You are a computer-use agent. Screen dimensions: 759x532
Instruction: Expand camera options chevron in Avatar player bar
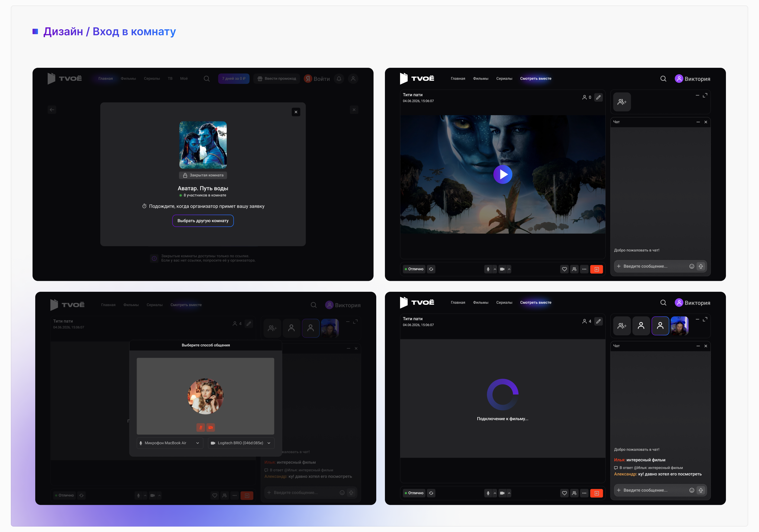pos(509,269)
